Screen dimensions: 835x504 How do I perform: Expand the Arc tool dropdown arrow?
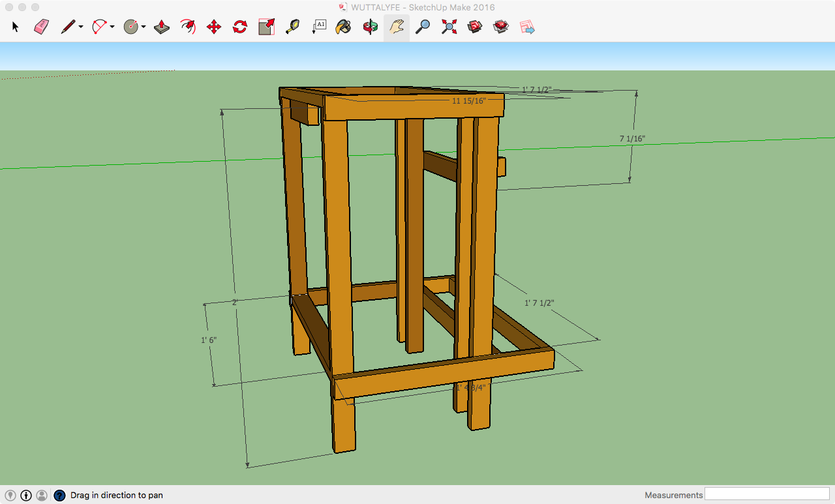click(x=112, y=27)
